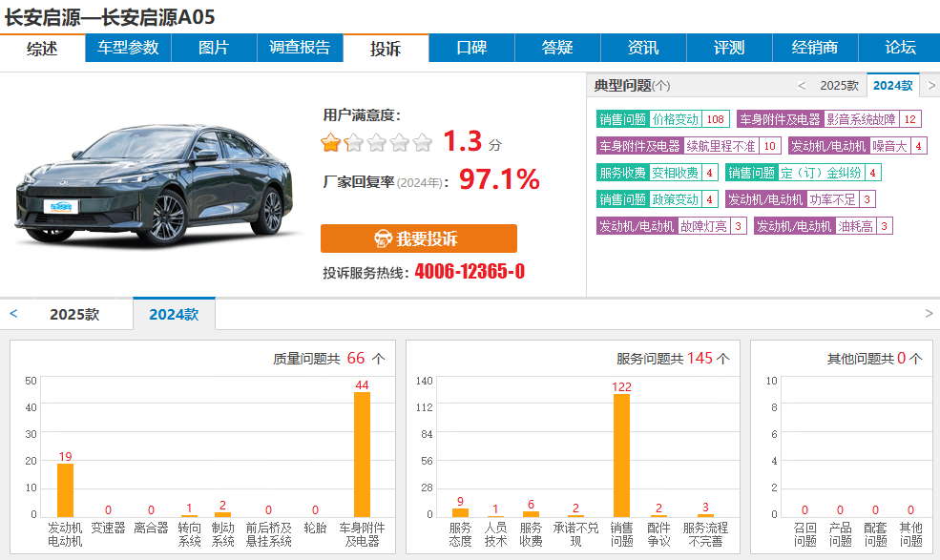Click the 制动系统 bar showing 2

pyautogui.click(x=223, y=514)
